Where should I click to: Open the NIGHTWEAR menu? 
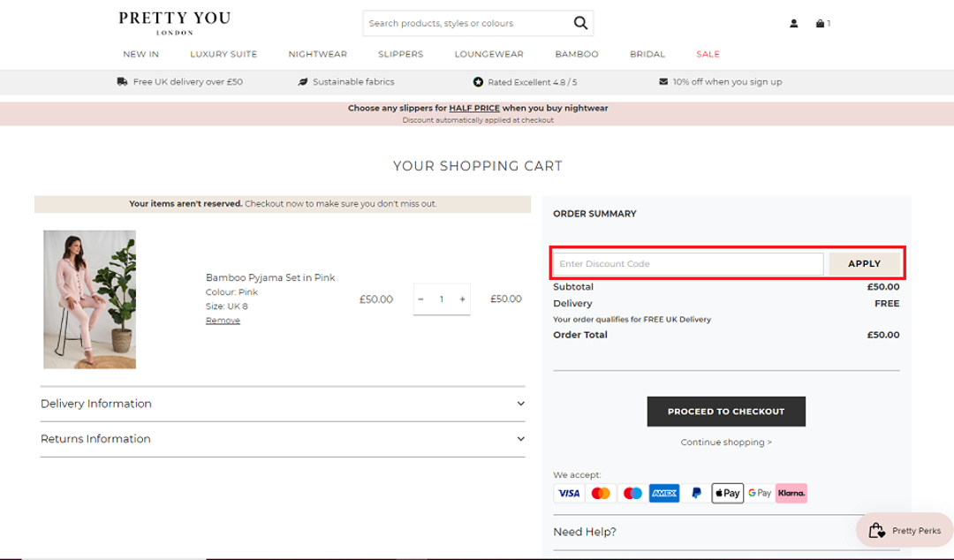click(x=318, y=54)
